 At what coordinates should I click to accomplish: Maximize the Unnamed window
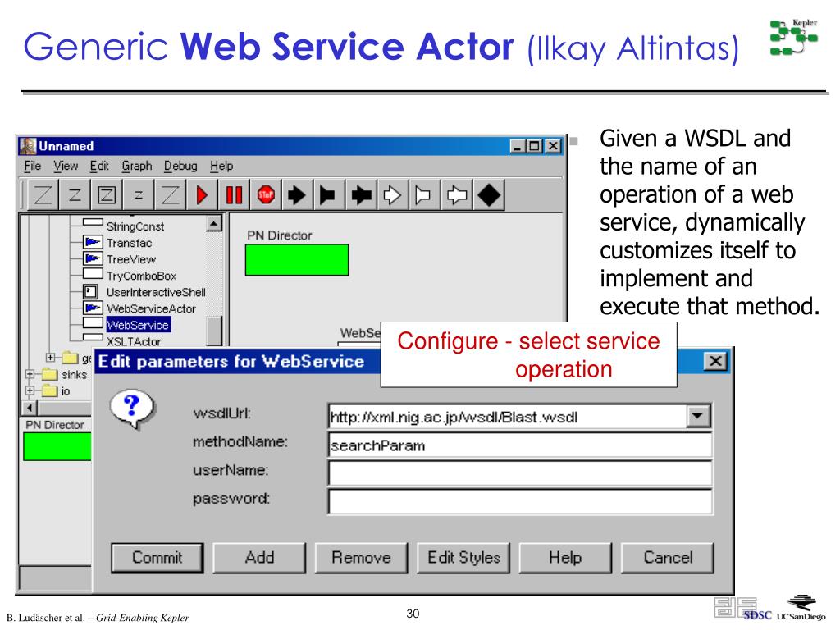[x=534, y=146]
